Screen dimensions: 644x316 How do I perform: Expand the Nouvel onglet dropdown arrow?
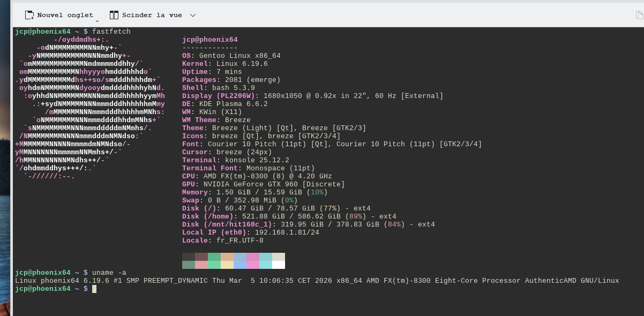97,20
